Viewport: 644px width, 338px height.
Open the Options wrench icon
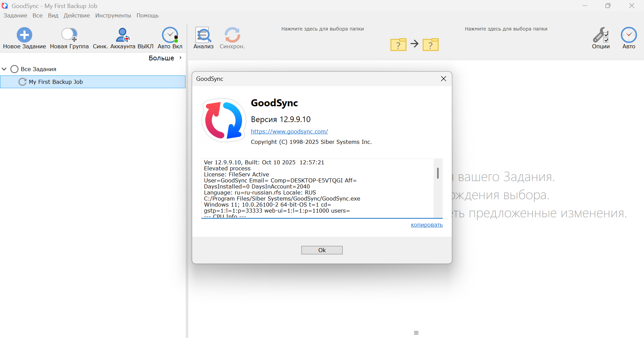coord(600,35)
